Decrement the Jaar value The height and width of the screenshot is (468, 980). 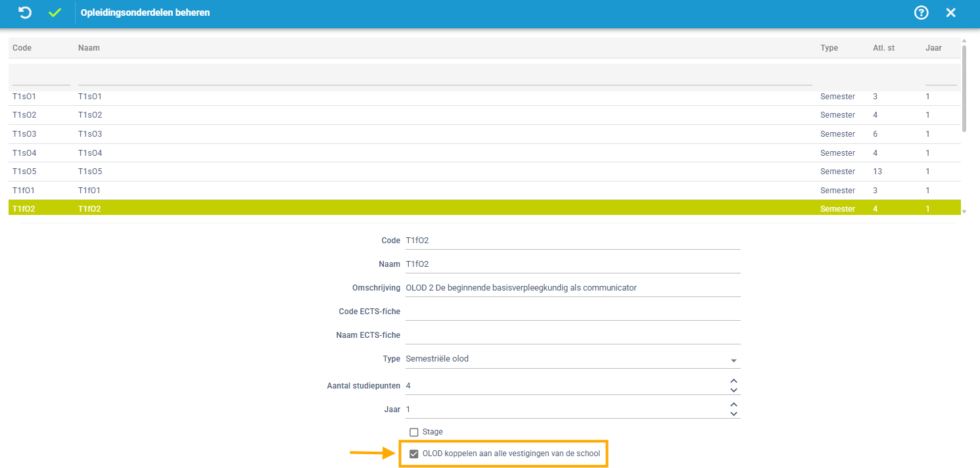pos(734,414)
